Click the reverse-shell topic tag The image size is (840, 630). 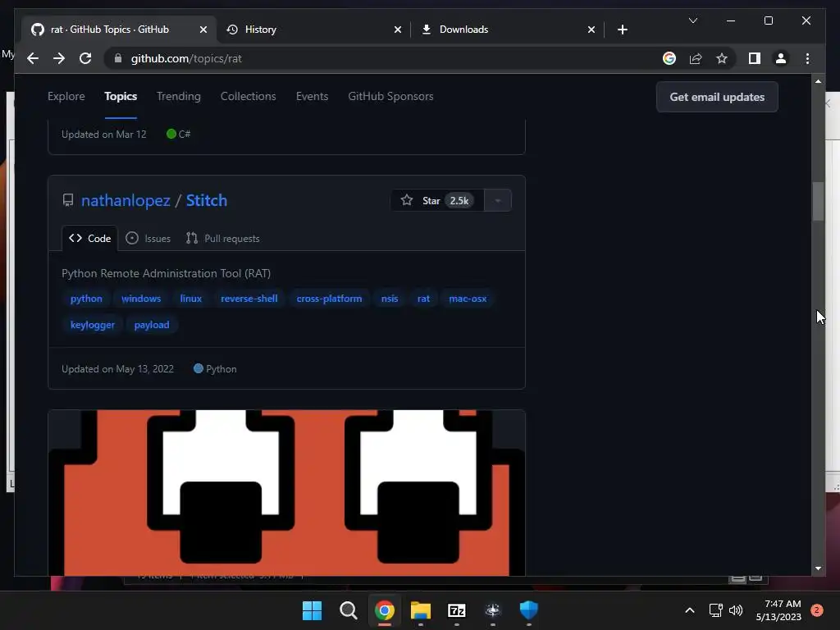(x=249, y=299)
